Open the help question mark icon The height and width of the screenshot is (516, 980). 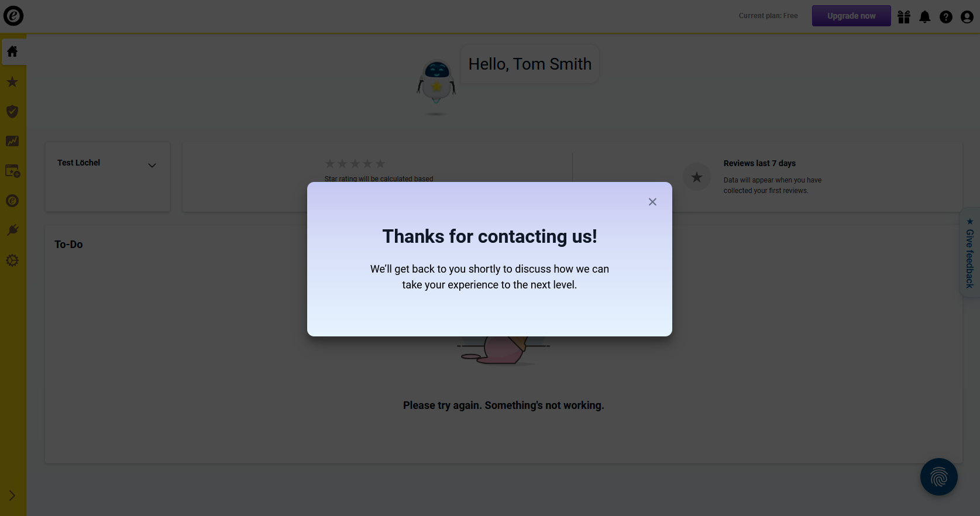click(x=946, y=17)
